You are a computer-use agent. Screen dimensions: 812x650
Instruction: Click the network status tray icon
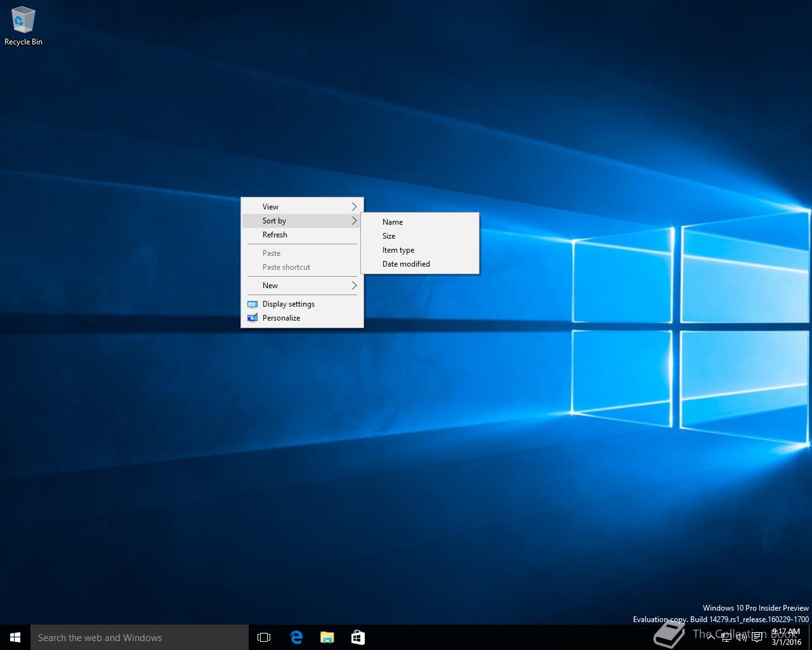[x=726, y=638]
